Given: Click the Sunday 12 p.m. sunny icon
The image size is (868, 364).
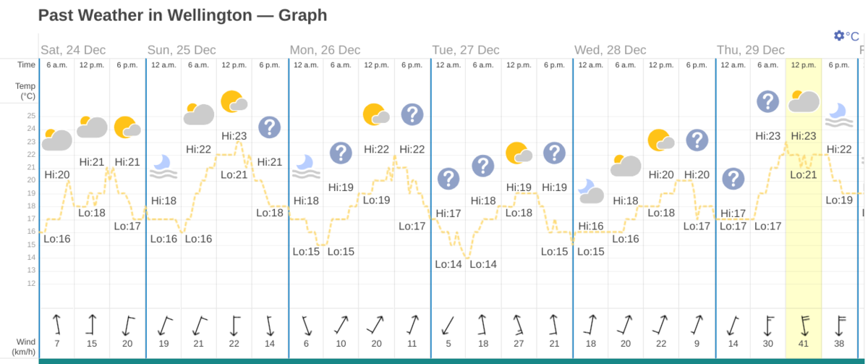Looking at the screenshot, I should pos(234,103).
